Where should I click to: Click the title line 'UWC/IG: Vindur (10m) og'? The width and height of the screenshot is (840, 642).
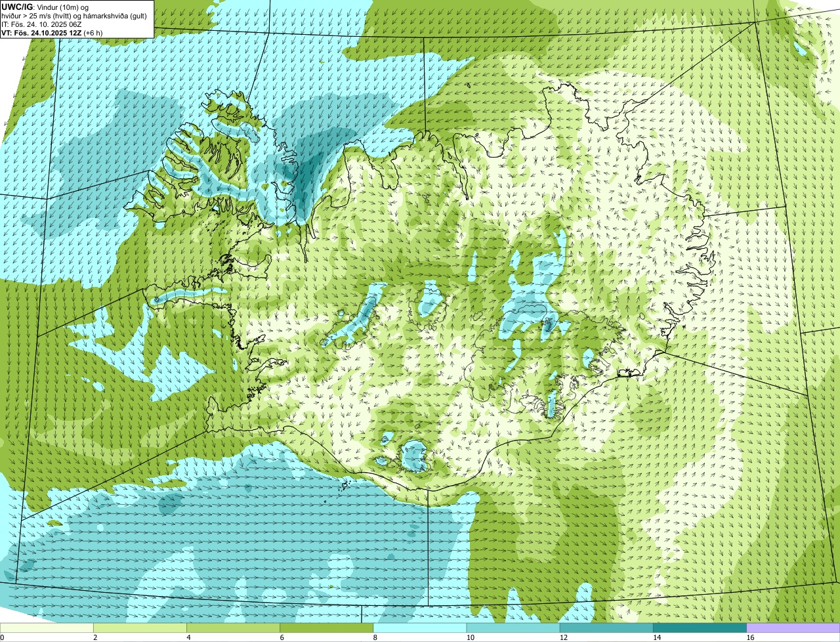coord(45,7)
